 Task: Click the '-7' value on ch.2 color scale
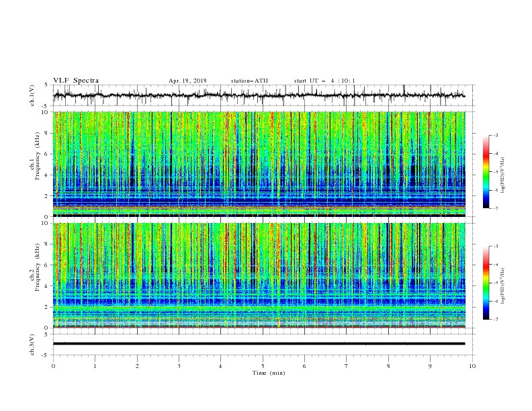tap(496, 320)
